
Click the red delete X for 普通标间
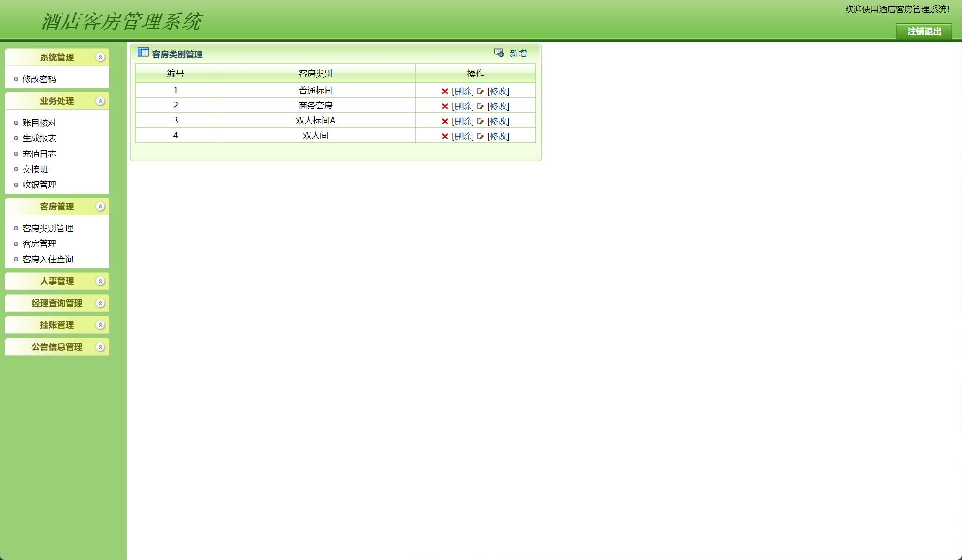click(x=445, y=92)
